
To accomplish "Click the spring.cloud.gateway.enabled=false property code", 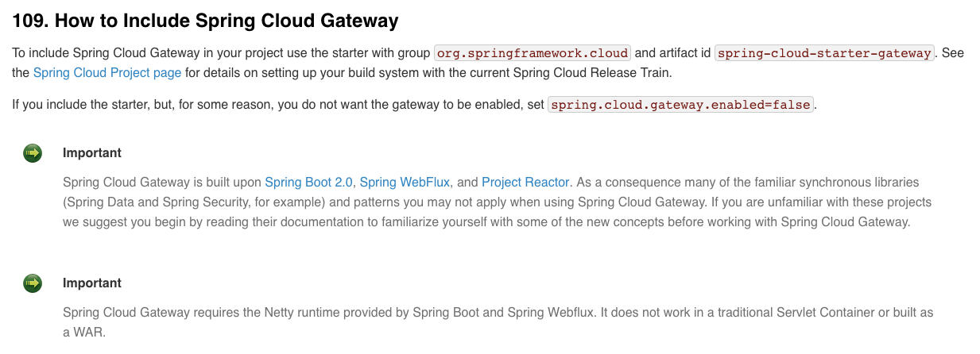I will (681, 105).
